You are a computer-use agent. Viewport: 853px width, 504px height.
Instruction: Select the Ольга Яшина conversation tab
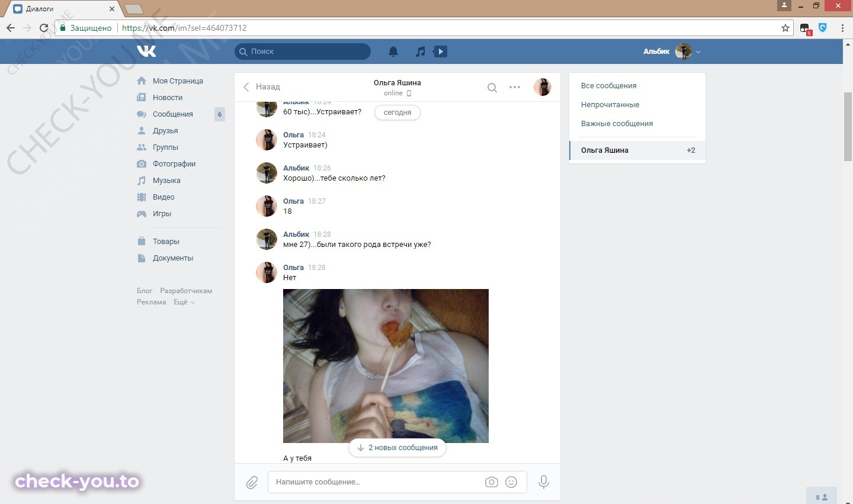(x=637, y=150)
